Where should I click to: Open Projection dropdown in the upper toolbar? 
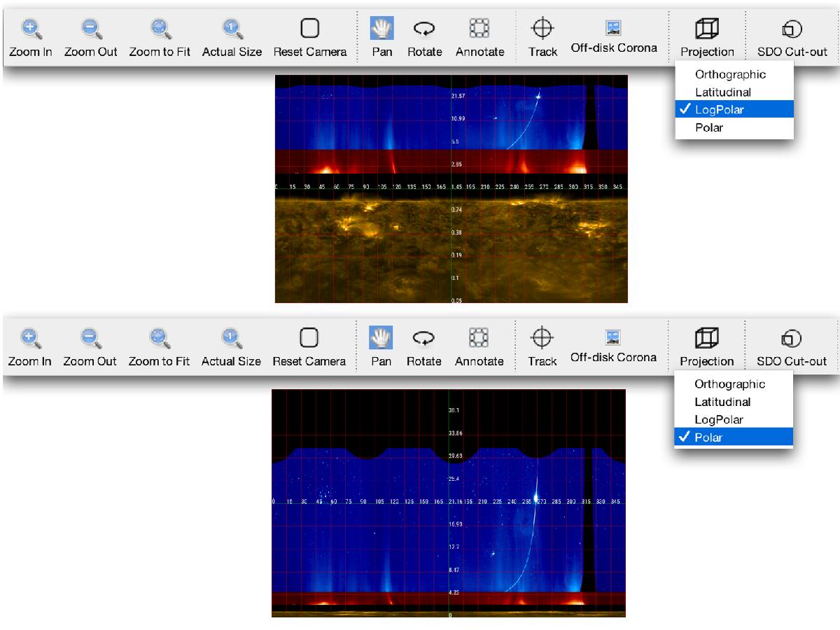(x=707, y=29)
